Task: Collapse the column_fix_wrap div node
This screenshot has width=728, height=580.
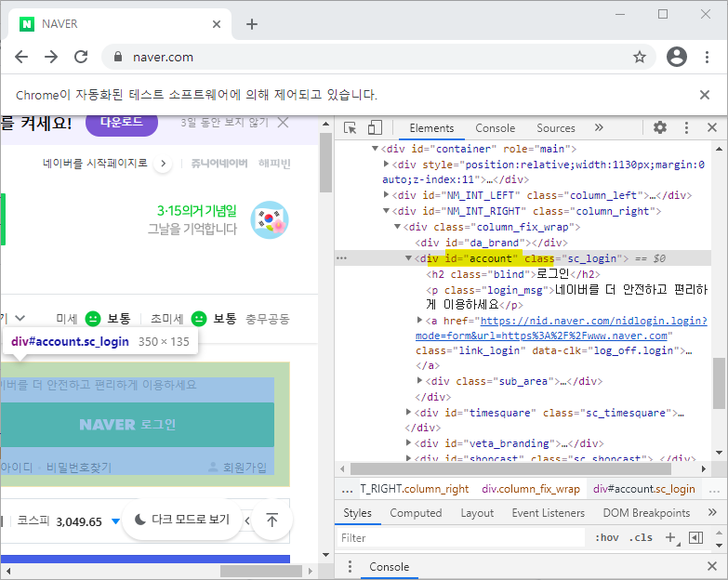Action: coord(397,227)
